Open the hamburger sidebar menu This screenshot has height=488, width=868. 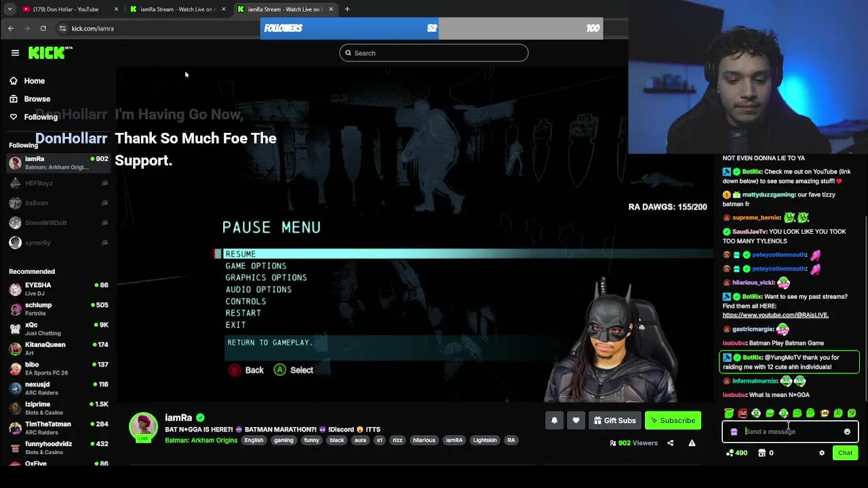15,52
